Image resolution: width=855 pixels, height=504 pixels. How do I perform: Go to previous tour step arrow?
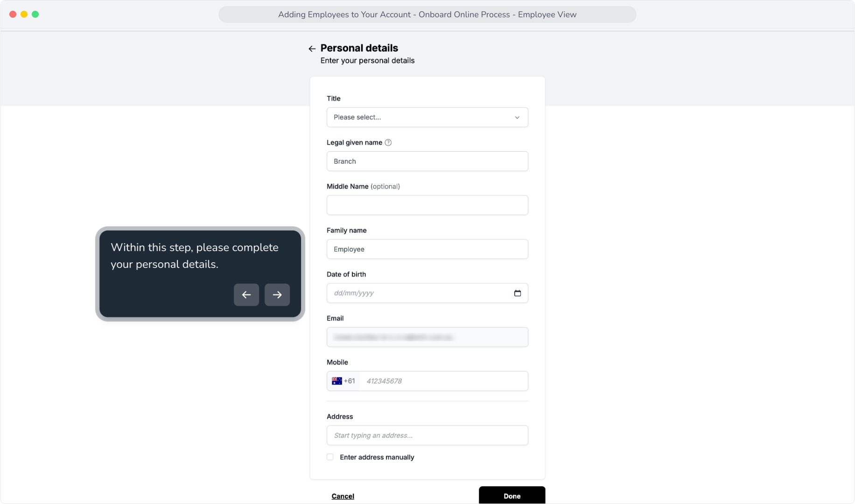pos(246,295)
